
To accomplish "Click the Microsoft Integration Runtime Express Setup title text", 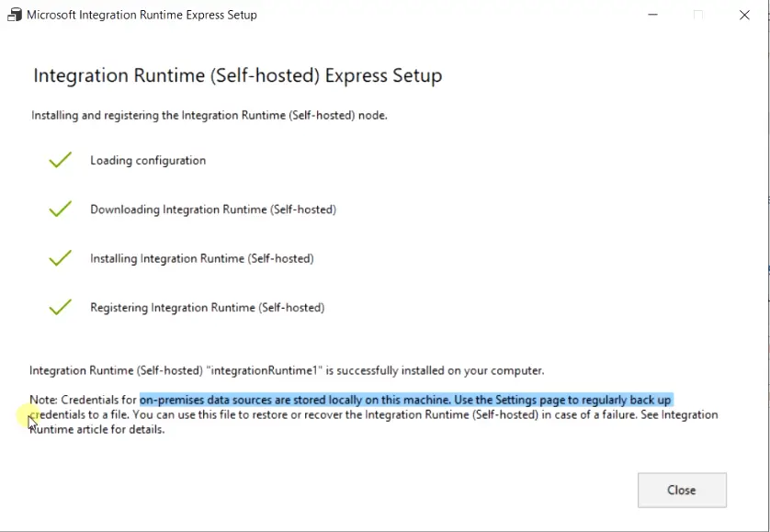I will click(x=142, y=15).
